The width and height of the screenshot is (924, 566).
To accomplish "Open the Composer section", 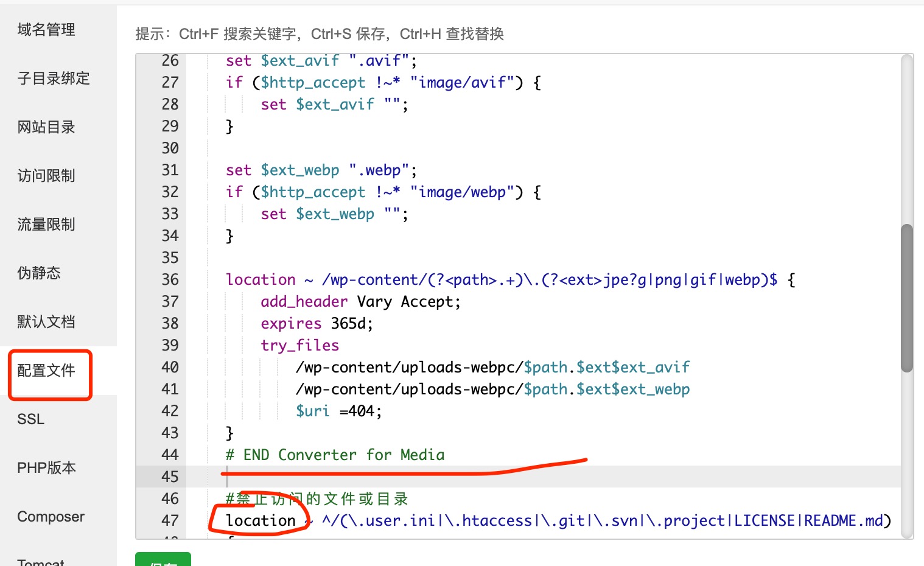I will 51,516.
